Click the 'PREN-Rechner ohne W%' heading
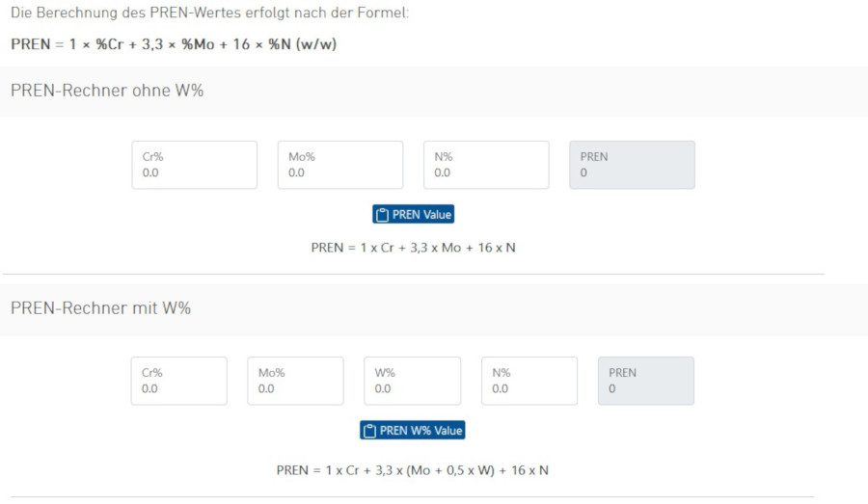Image resolution: width=868 pixels, height=504 pixels. 107,91
